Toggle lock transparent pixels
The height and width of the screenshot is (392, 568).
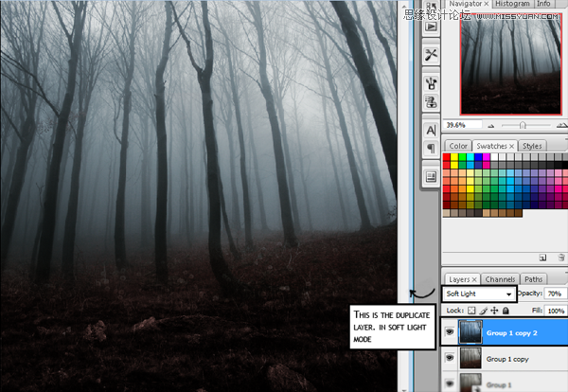(x=471, y=311)
